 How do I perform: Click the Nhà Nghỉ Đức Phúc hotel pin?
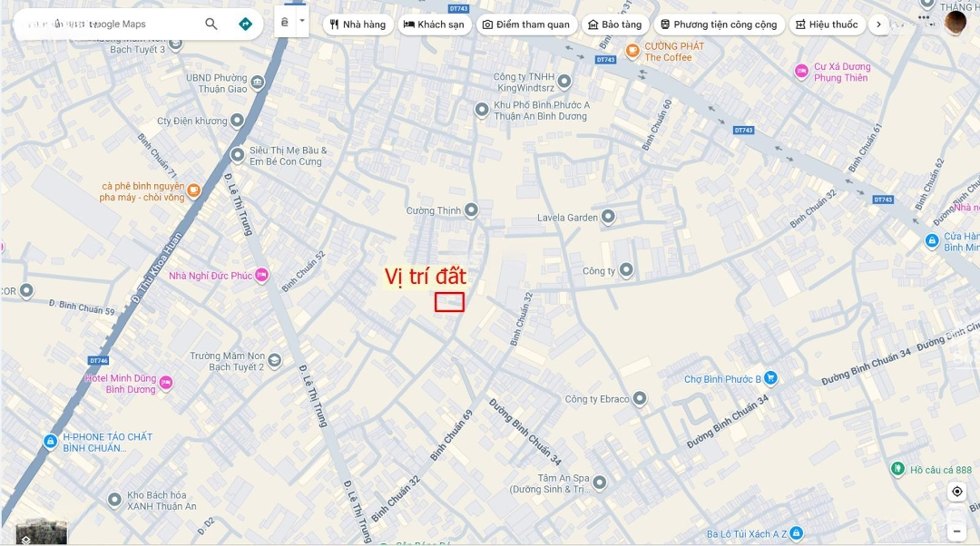262,275
